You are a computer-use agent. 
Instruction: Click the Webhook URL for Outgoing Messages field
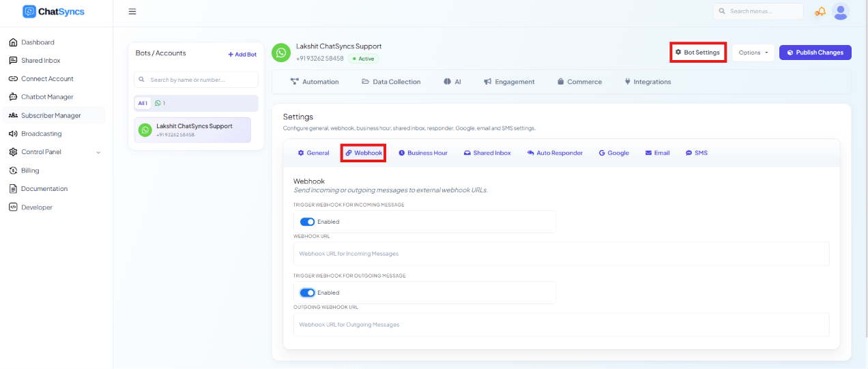coord(562,325)
